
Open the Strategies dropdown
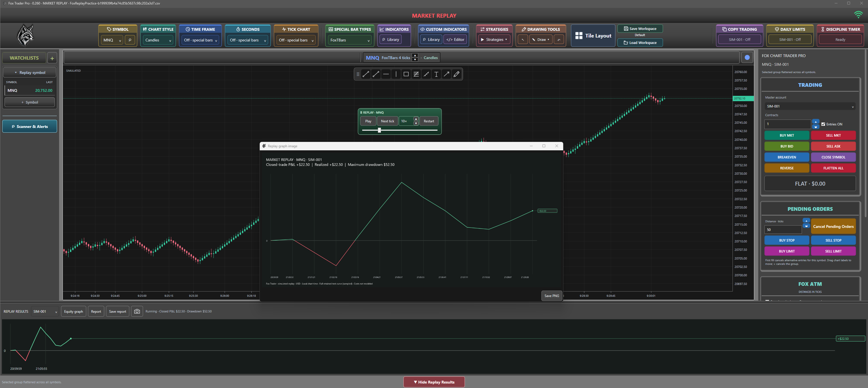click(x=494, y=40)
